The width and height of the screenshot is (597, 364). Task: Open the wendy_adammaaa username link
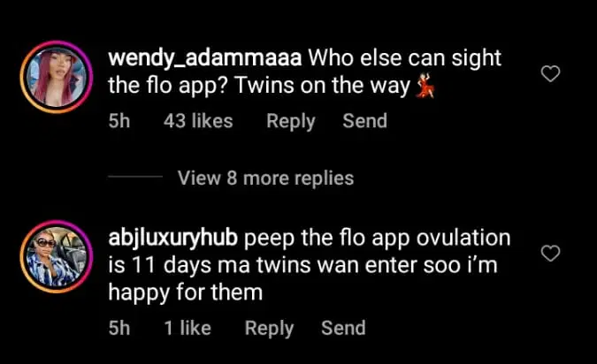pos(205,59)
